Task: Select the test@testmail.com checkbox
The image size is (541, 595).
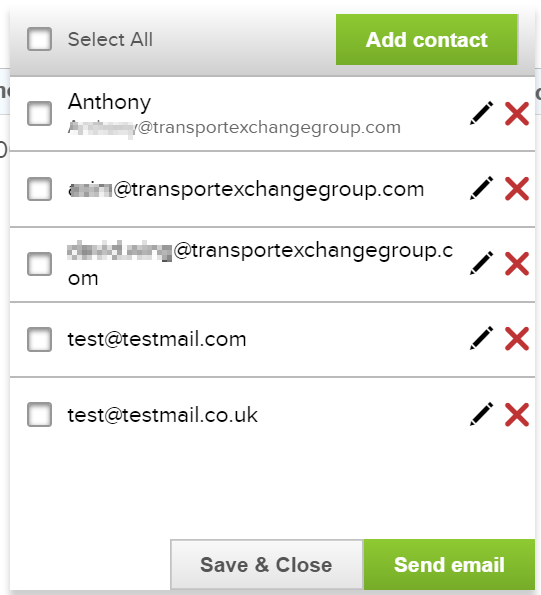Action: pyautogui.click(x=39, y=339)
